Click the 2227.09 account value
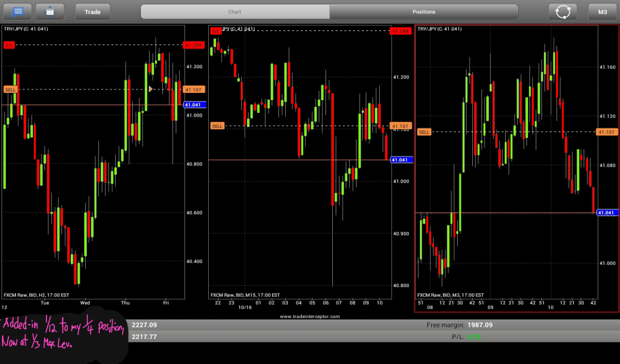The height and width of the screenshot is (364, 620). click(145, 325)
